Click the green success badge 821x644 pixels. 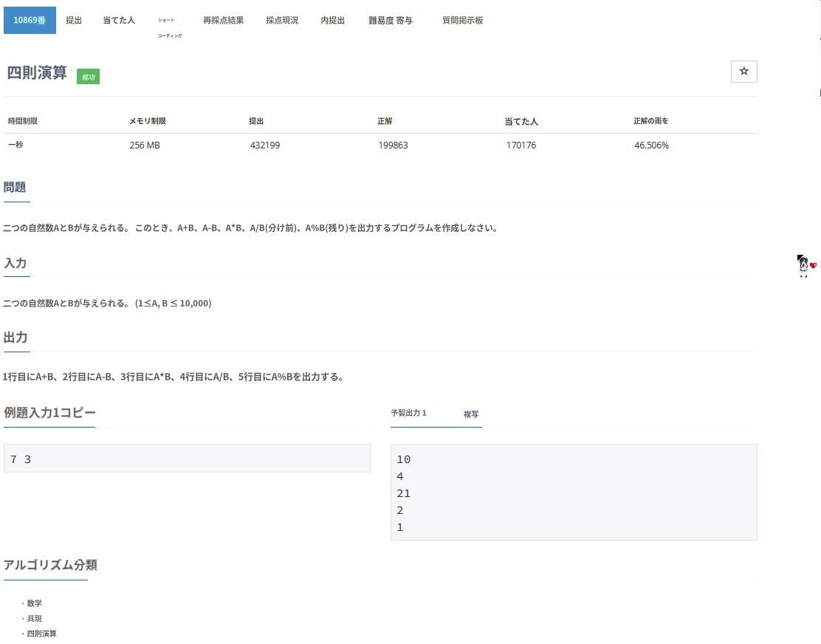point(88,77)
